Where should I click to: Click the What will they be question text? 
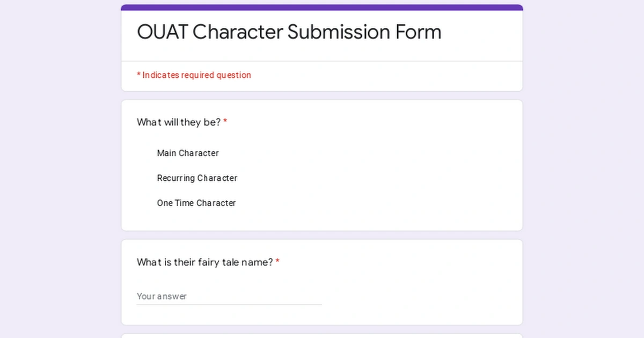click(x=179, y=122)
